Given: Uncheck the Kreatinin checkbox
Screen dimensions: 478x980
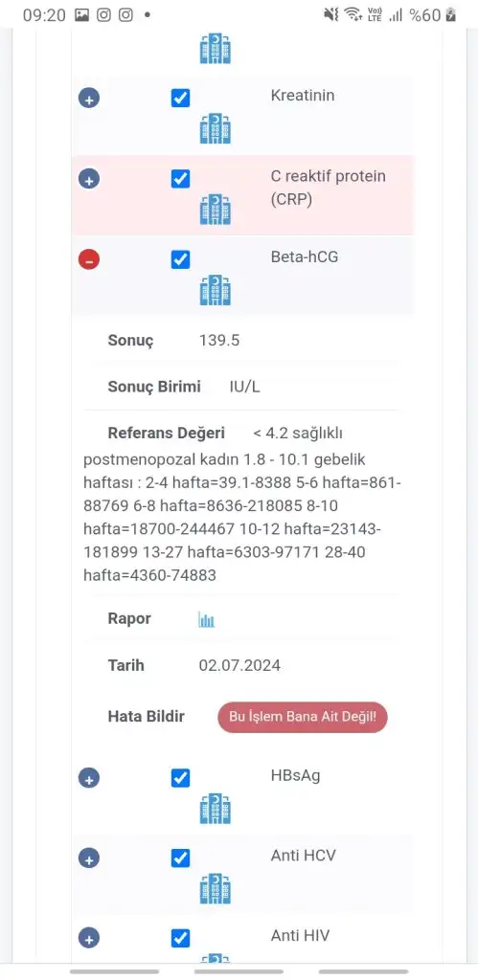Looking at the screenshot, I should (180, 99).
